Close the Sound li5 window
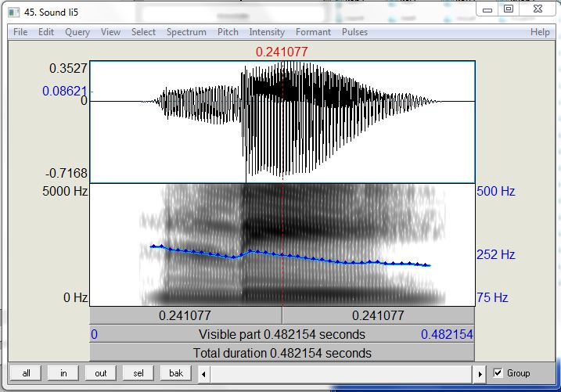The height and width of the screenshot is (392, 561). pos(538,9)
